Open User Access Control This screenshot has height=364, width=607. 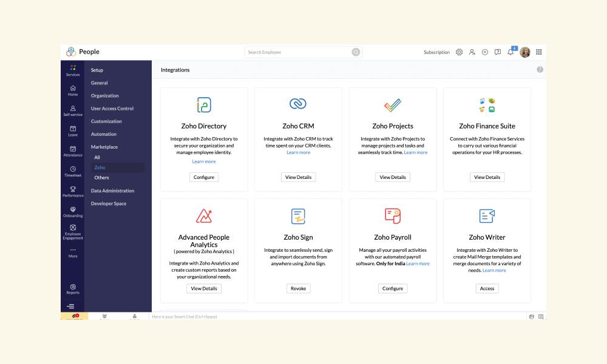click(x=112, y=109)
